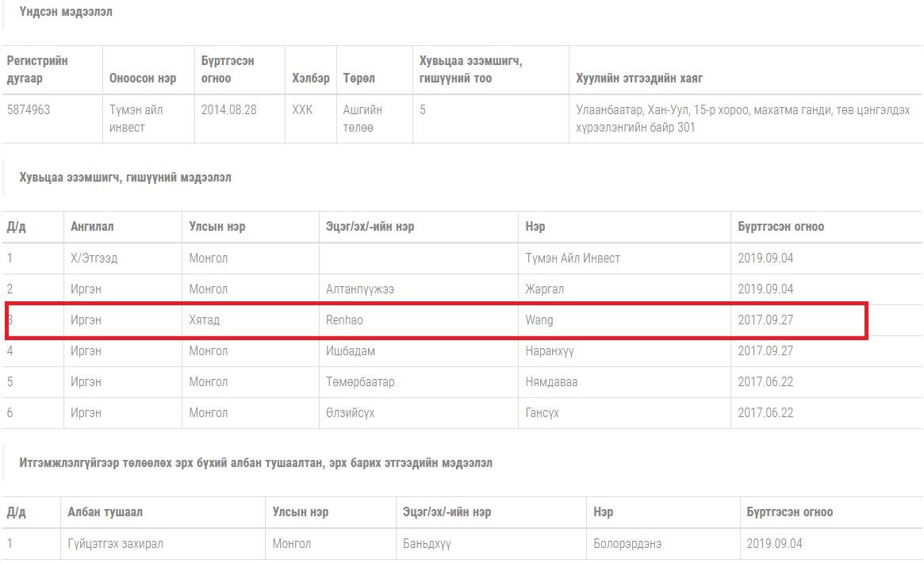Click the Гүйцэтгэх захирал position cell
Screen dimensions: 924x563
click(116, 543)
